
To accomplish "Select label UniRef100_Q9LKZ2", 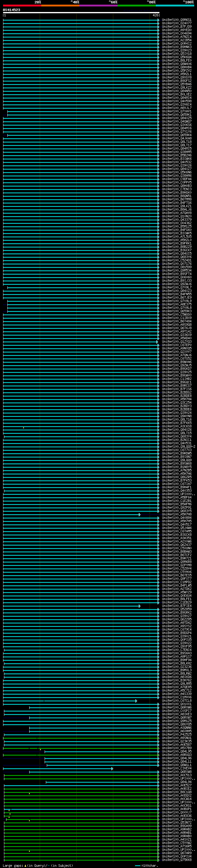I will tap(176, 88).
